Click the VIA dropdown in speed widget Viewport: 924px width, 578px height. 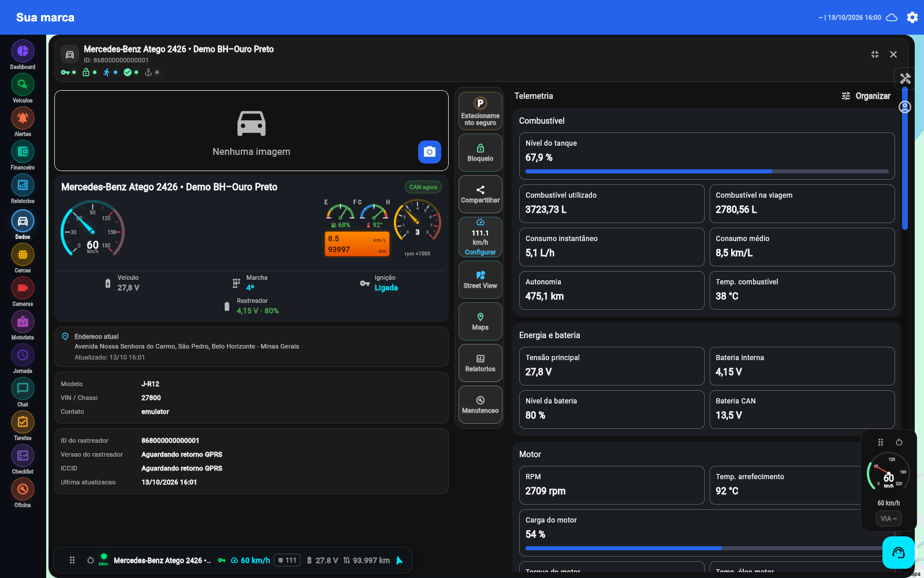click(888, 518)
